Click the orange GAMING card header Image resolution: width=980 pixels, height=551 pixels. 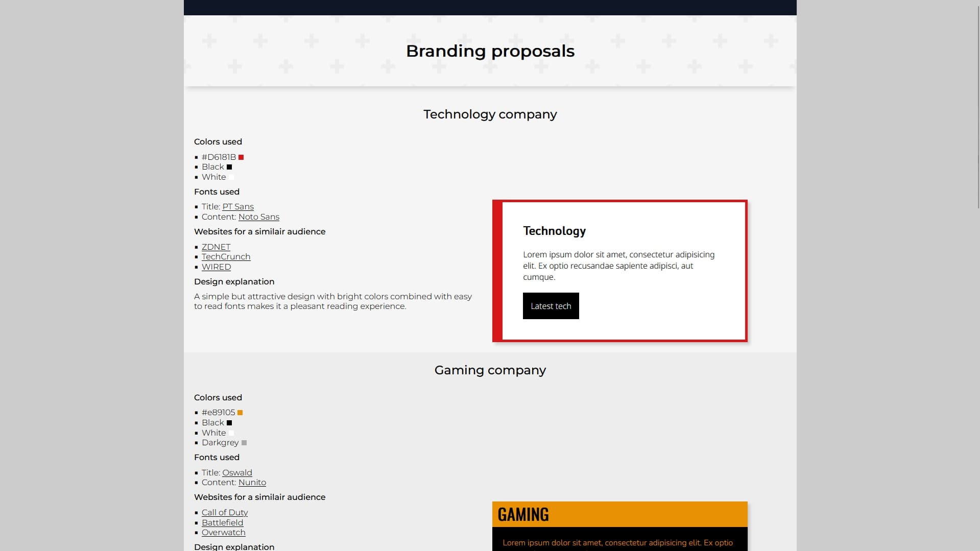(x=619, y=514)
